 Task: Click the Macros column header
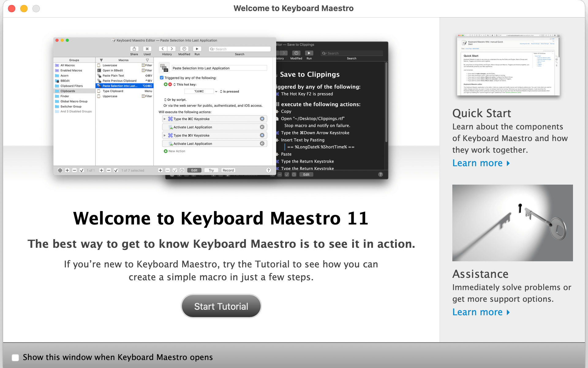pyautogui.click(x=124, y=60)
